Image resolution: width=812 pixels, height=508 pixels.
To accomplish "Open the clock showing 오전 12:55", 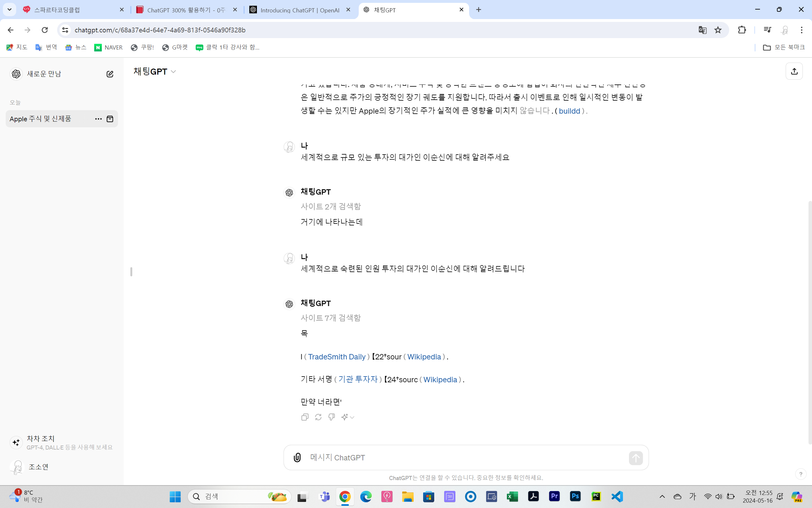I will click(758, 497).
